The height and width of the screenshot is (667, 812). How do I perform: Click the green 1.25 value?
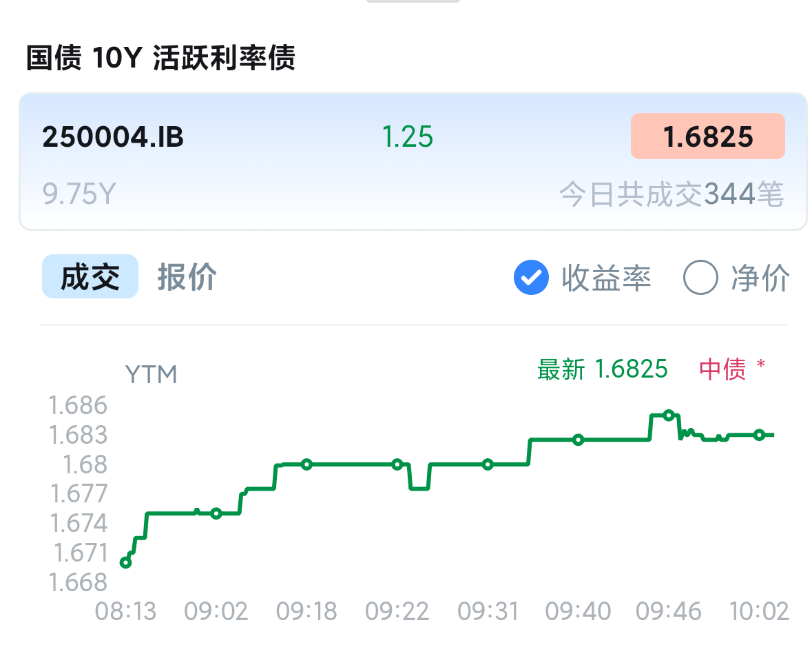pyautogui.click(x=408, y=137)
